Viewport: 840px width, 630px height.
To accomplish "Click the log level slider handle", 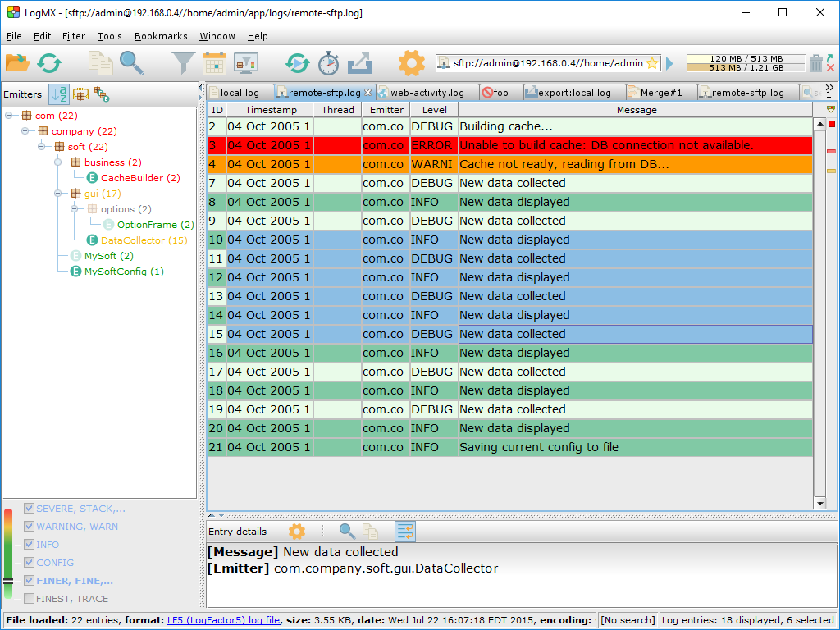I will point(8,581).
